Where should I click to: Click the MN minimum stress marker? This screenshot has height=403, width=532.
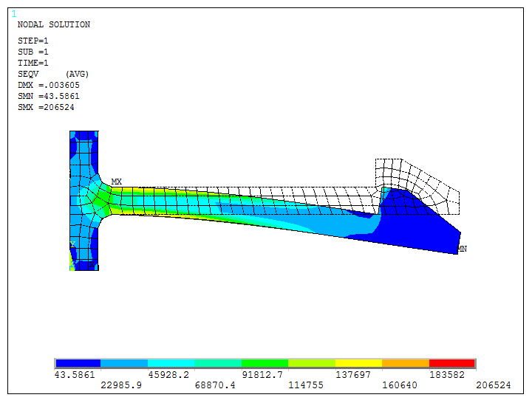click(462, 249)
